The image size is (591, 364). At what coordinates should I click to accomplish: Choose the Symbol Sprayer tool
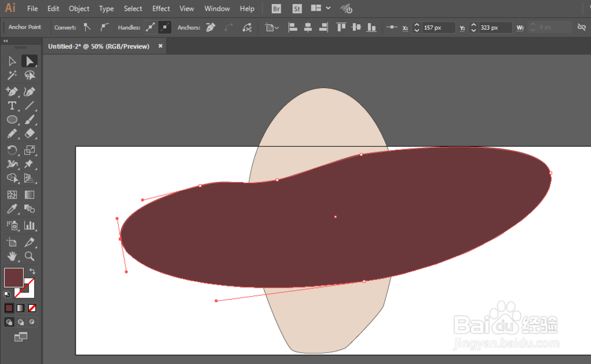coord(12,226)
